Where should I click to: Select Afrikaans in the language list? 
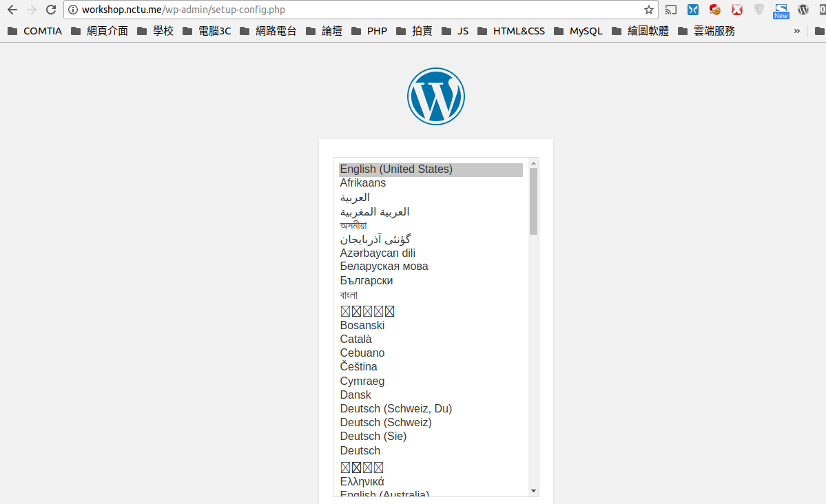431,182
